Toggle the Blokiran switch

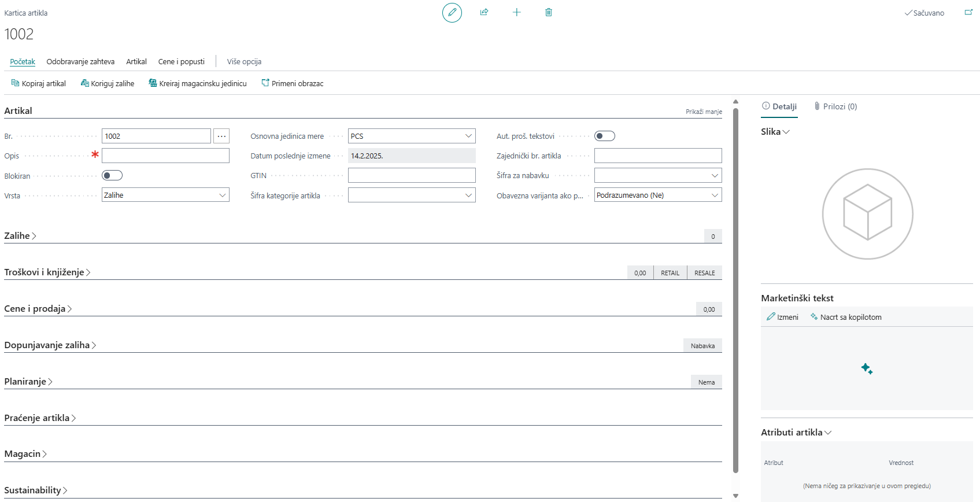(112, 175)
